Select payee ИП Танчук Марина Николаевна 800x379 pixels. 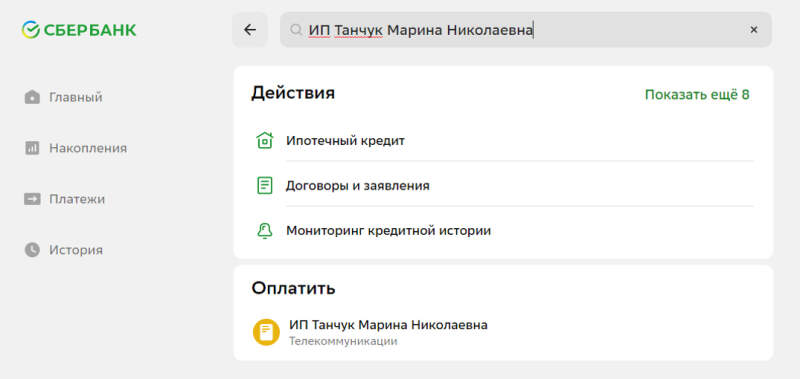click(388, 325)
